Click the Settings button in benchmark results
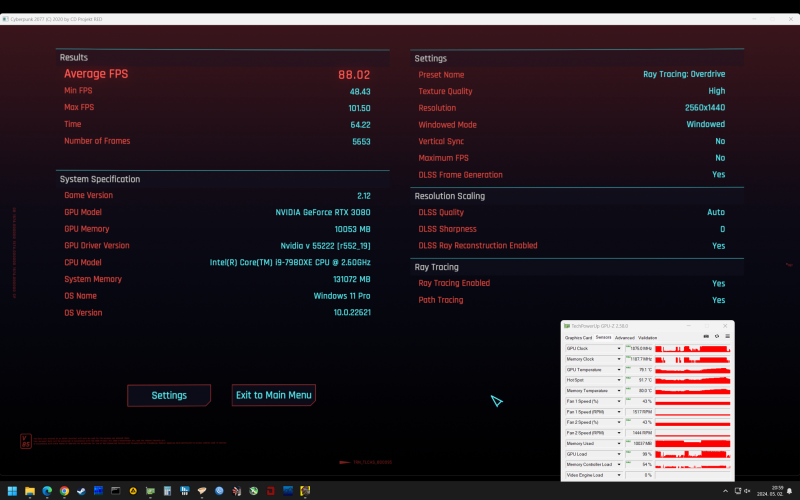Image resolution: width=800 pixels, height=500 pixels. tap(169, 395)
